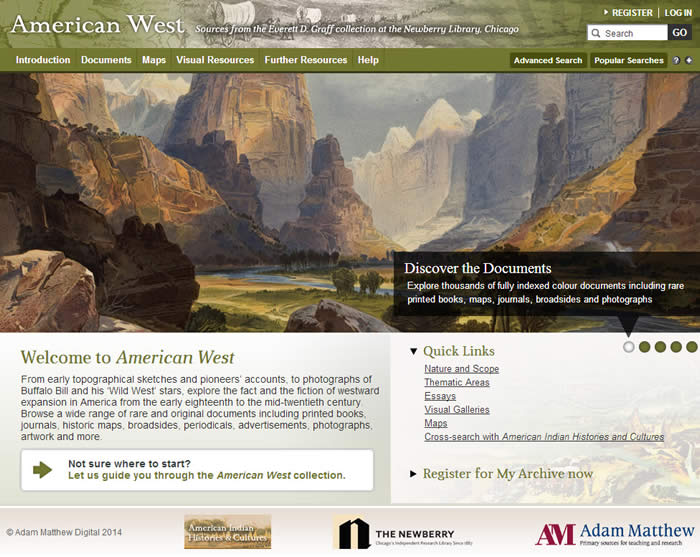Click the Popular Searches button
The height and width of the screenshot is (557, 700).
point(629,60)
